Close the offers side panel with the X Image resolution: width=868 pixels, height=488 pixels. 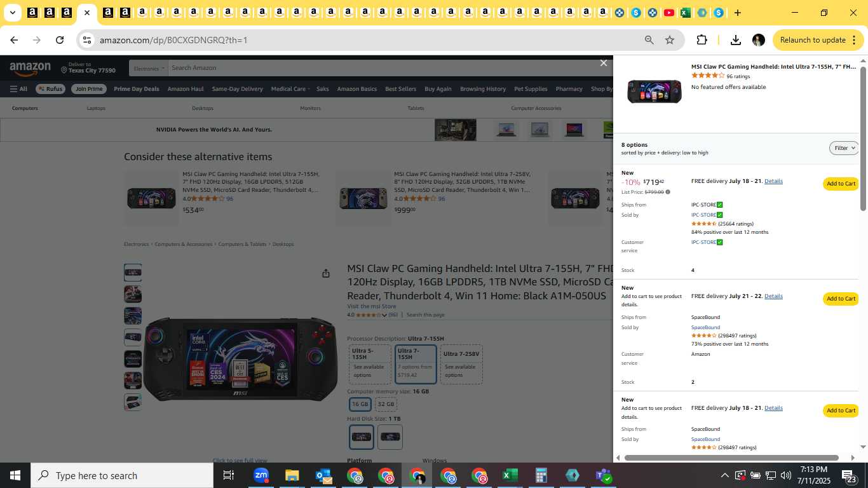pyautogui.click(x=604, y=63)
